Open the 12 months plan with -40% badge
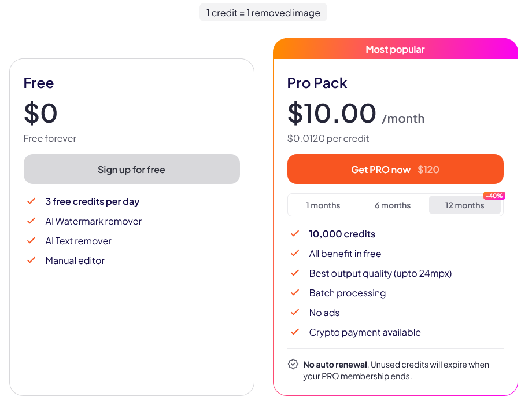This screenshot has height=415, width=532. (465, 205)
